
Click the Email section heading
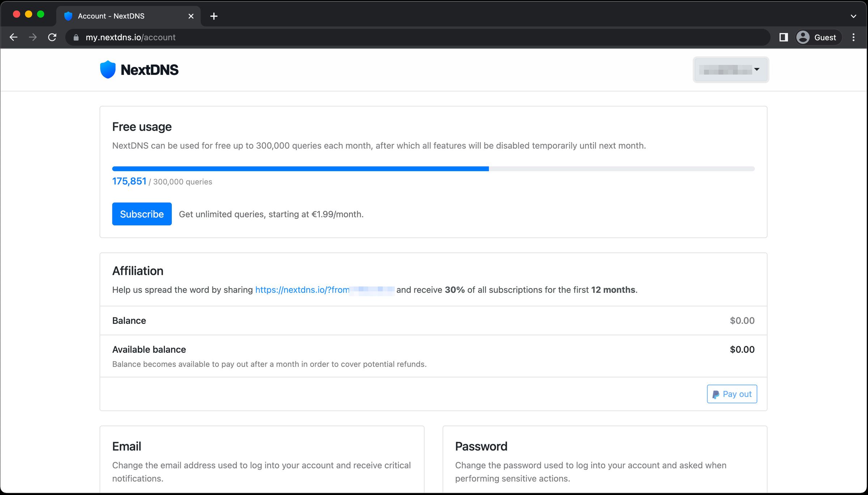click(x=127, y=447)
